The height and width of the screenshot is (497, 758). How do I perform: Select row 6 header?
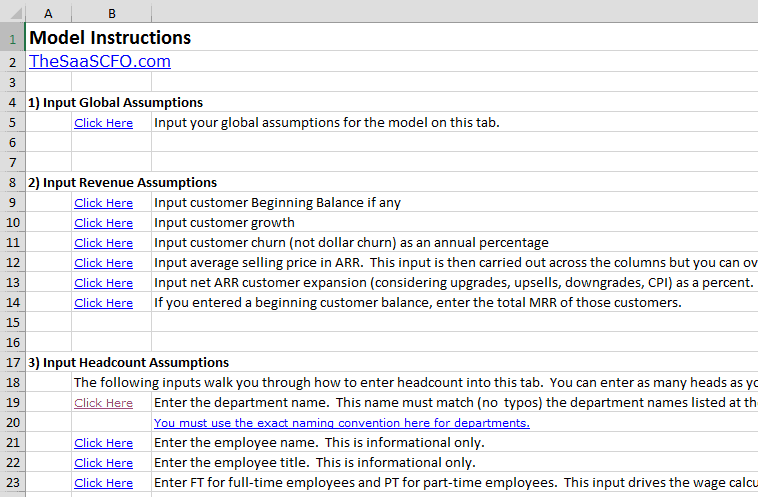click(13, 143)
